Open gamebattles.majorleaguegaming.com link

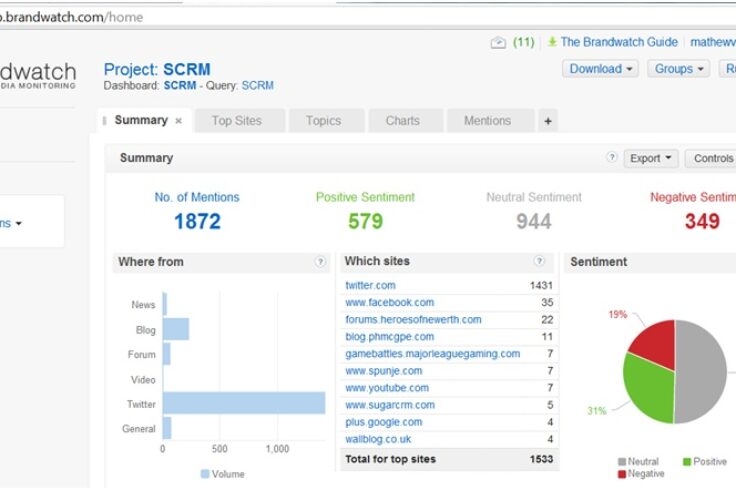432,354
